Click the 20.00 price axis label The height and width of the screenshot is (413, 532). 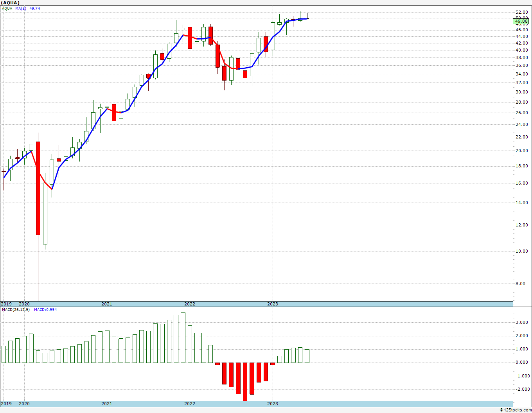click(x=521, y=151)
